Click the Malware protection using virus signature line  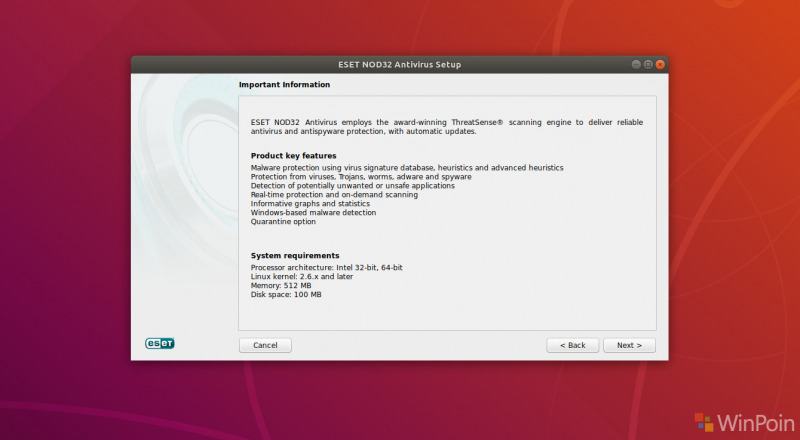pos(407,167)
